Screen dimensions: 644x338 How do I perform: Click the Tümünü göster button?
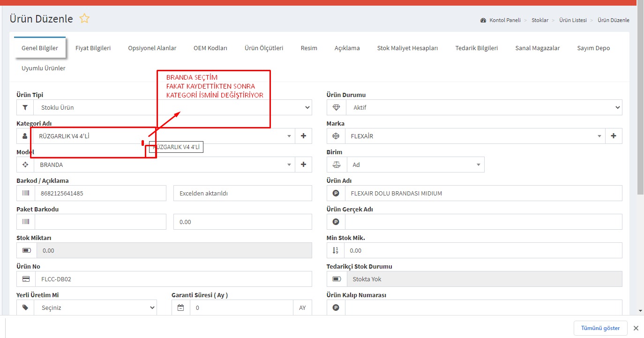click(600, 328)
